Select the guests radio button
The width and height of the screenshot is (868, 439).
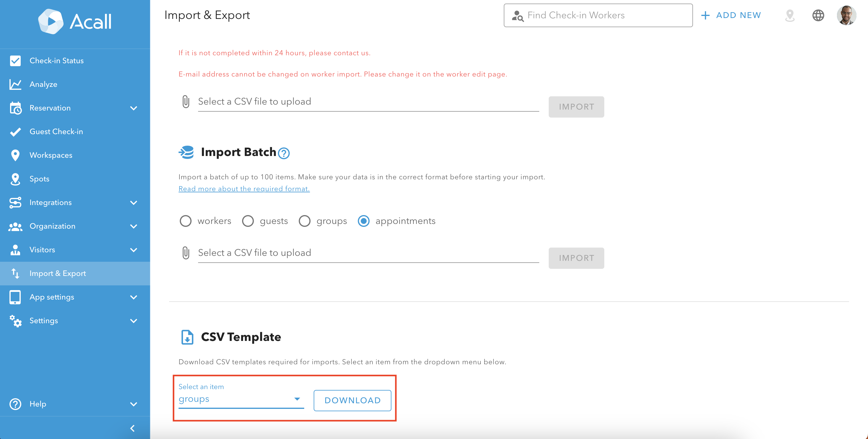pyautogui.click(x=248, y=221)
